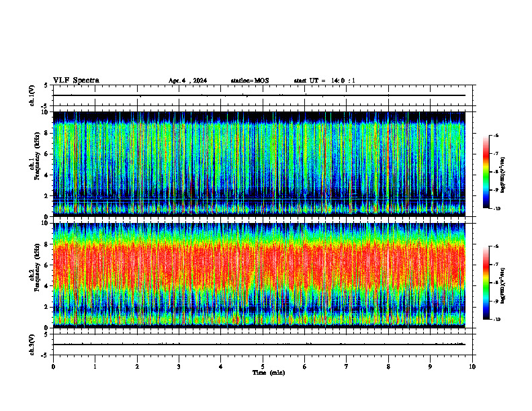Click the "station=MOS" header label
Viewport: 532px width, 411px height.
[x=250, y=81]
